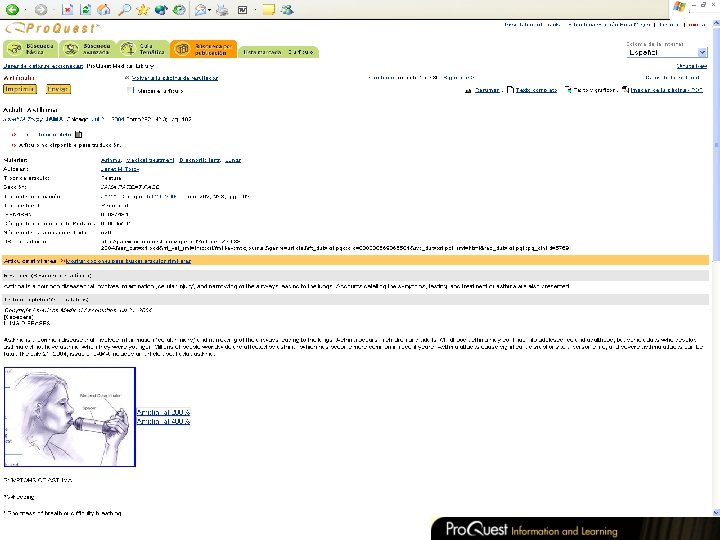
Task: Open the page image PDF link
Action: tap(666, 90)
